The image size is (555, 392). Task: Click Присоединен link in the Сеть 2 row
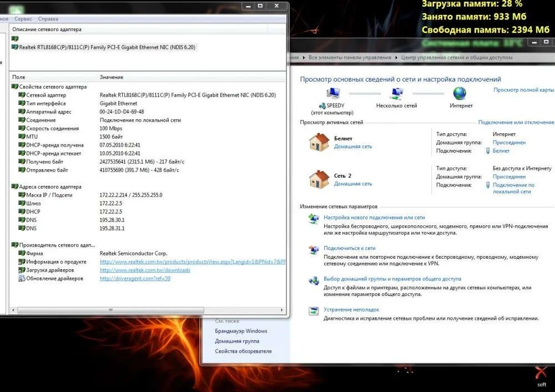tap(509, 177)
